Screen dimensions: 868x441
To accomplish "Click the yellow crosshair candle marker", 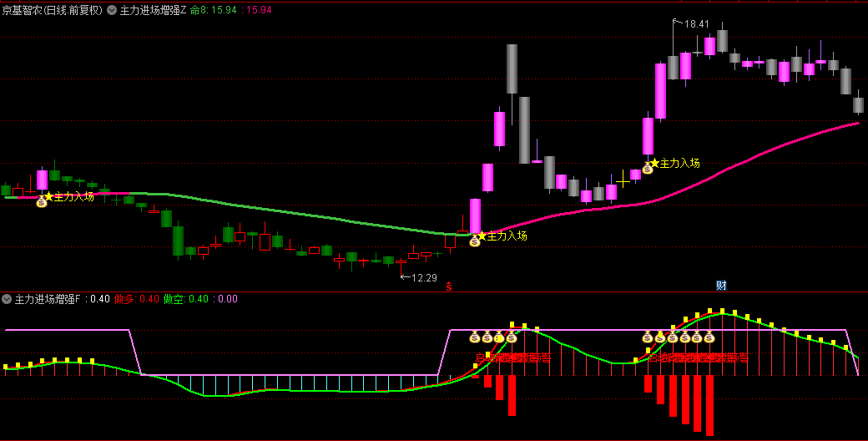I will (623, 179).
